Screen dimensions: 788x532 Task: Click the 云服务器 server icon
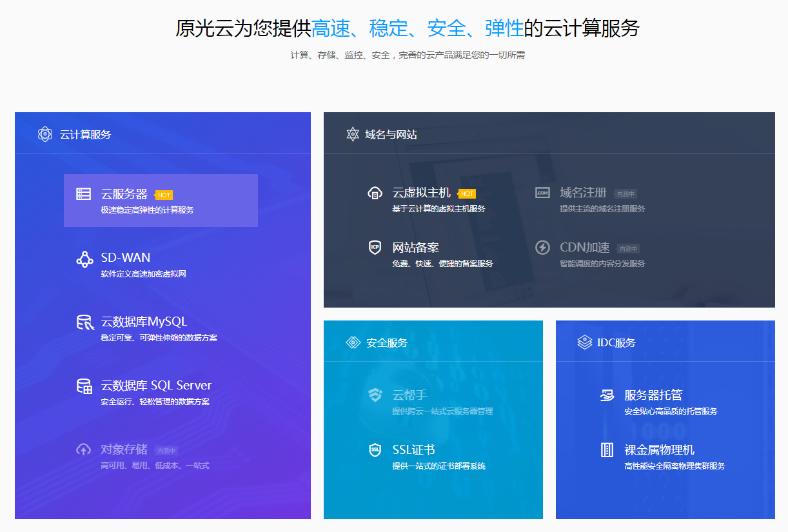coord(83,193)
